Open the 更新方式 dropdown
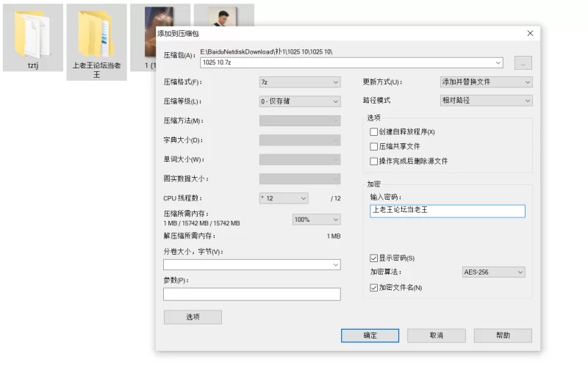The height and width of the screenshot is (373, 588). coord(485,82)
